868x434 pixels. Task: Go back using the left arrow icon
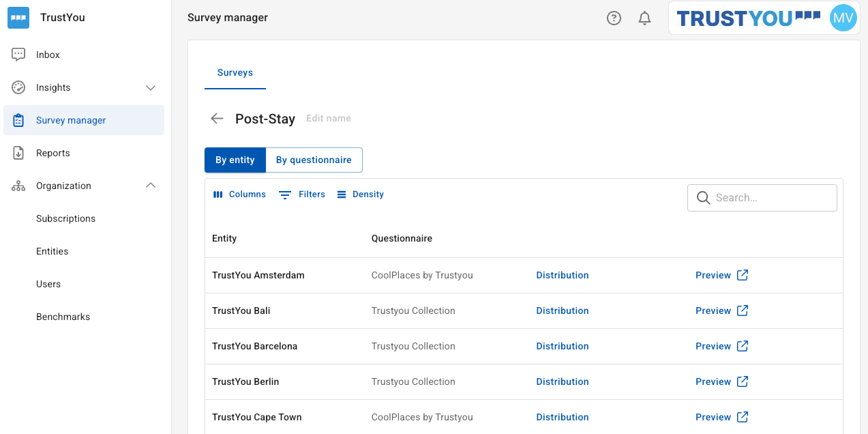pyautogui.click(x=217, y=119)
